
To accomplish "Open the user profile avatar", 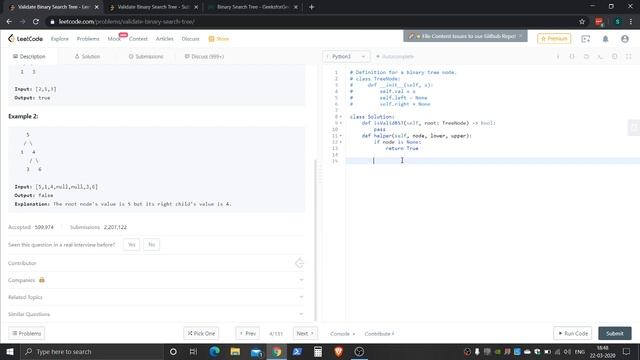I will (624, 39).
